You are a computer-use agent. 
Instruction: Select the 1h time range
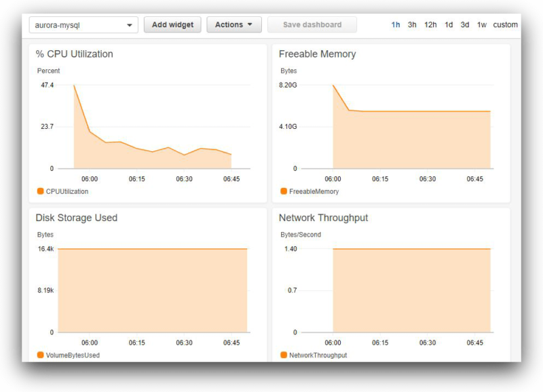[x=396, y=24]
